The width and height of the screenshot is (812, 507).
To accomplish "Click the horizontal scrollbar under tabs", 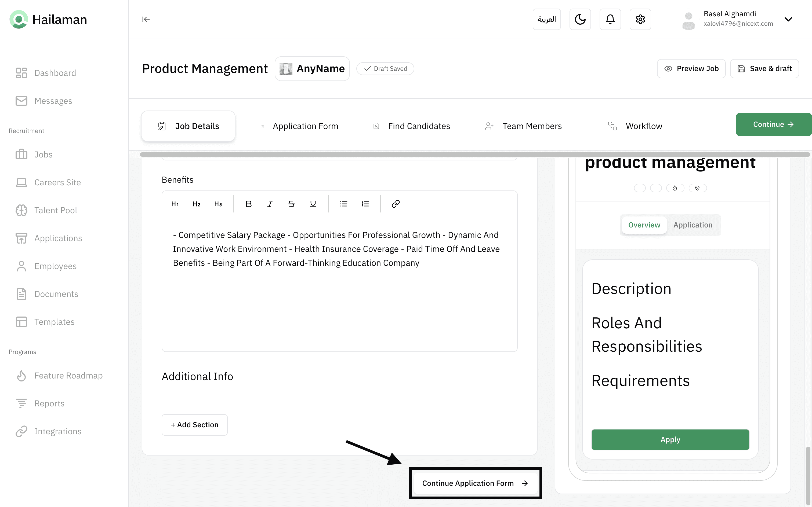I will pyautogui.click(x=474, y=155).
